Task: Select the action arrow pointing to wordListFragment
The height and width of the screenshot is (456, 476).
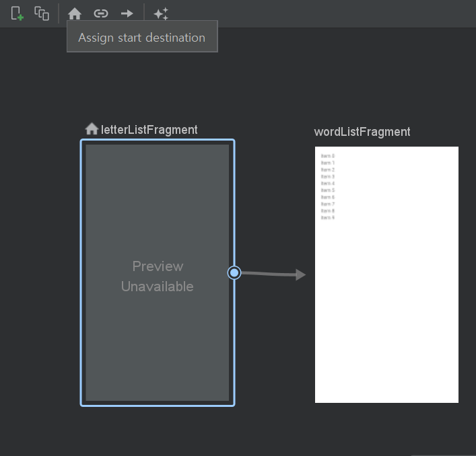Action: click(273, 274)
